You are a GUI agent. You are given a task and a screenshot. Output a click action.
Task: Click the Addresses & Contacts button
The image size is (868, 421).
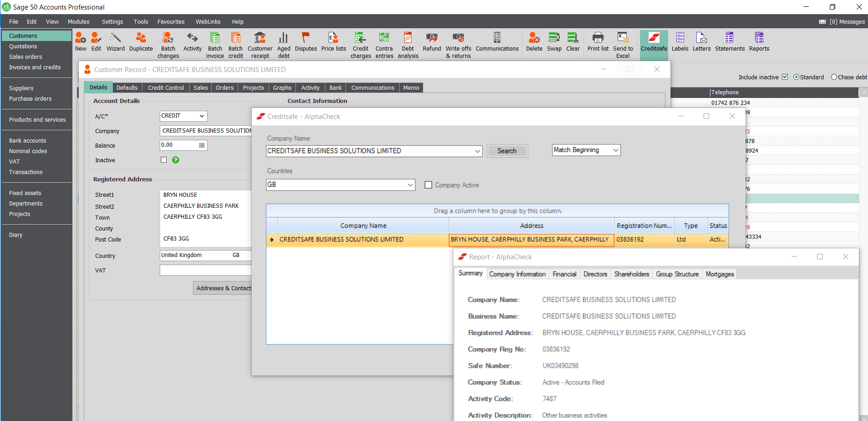pyautogui.click(x=223, y=288)
